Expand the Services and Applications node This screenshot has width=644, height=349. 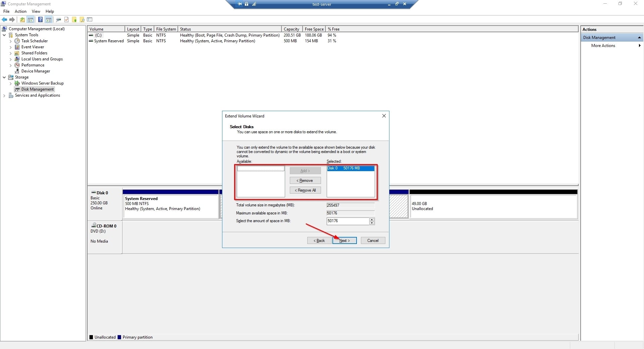[4, 95]
